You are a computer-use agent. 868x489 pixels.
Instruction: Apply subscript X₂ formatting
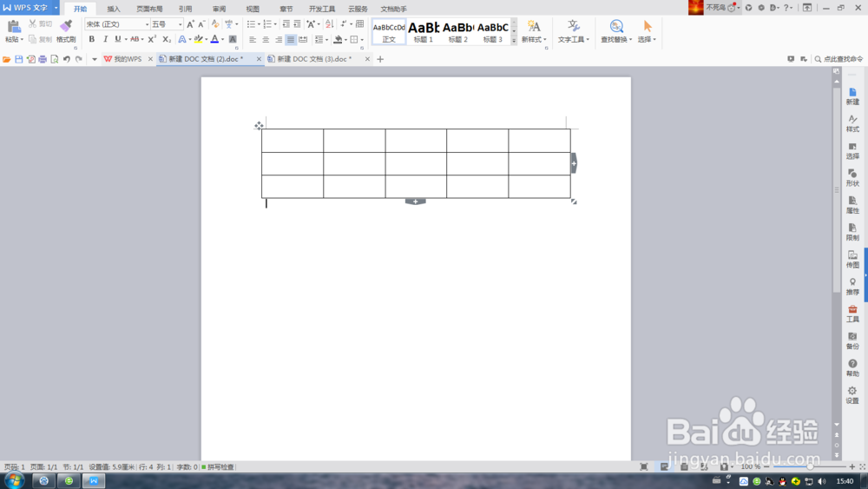167,39
